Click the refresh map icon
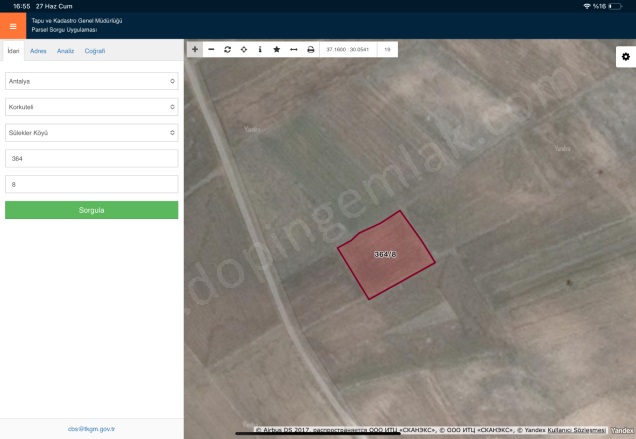The width and height of the screenshot is (636, 439). coord(227,49)
